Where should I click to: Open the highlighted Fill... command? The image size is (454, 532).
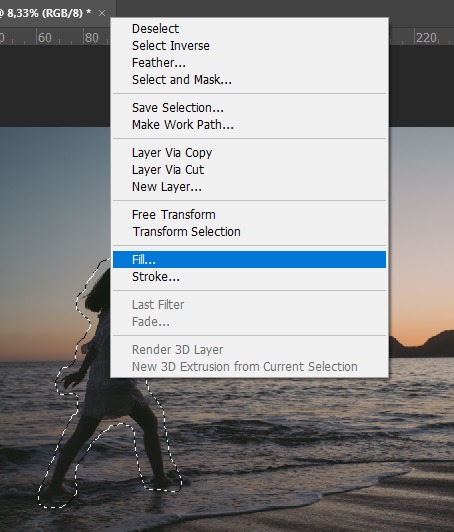click(x=249, y=260)
